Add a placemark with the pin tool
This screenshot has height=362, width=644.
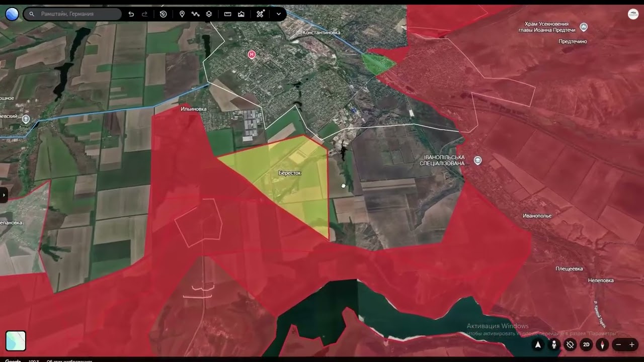pos(182,14)
